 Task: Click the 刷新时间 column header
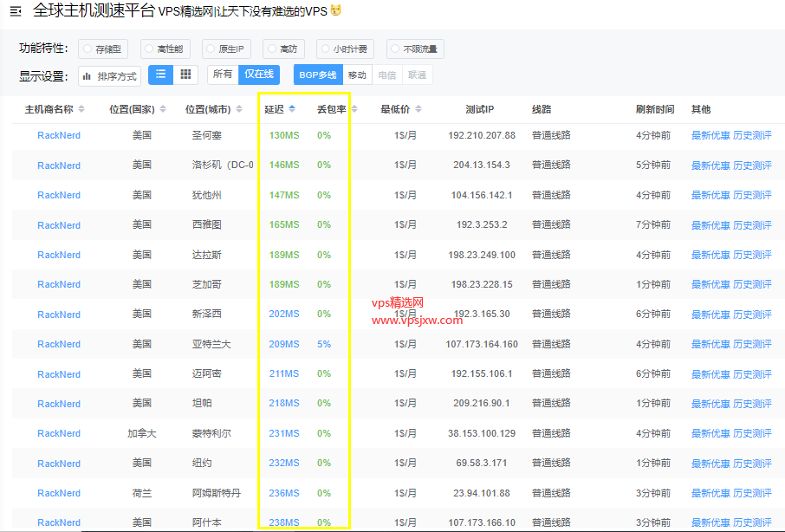[655, 109]
